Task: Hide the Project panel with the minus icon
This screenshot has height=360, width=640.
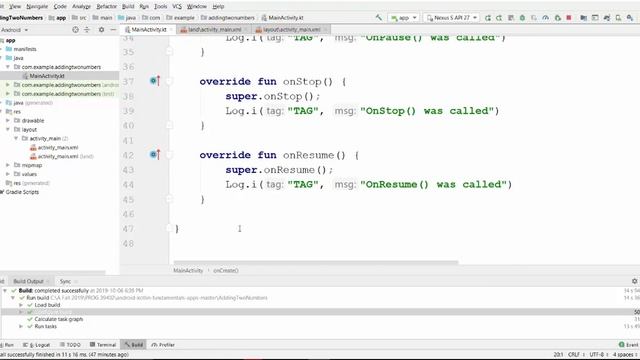Action: pos(113,30)
